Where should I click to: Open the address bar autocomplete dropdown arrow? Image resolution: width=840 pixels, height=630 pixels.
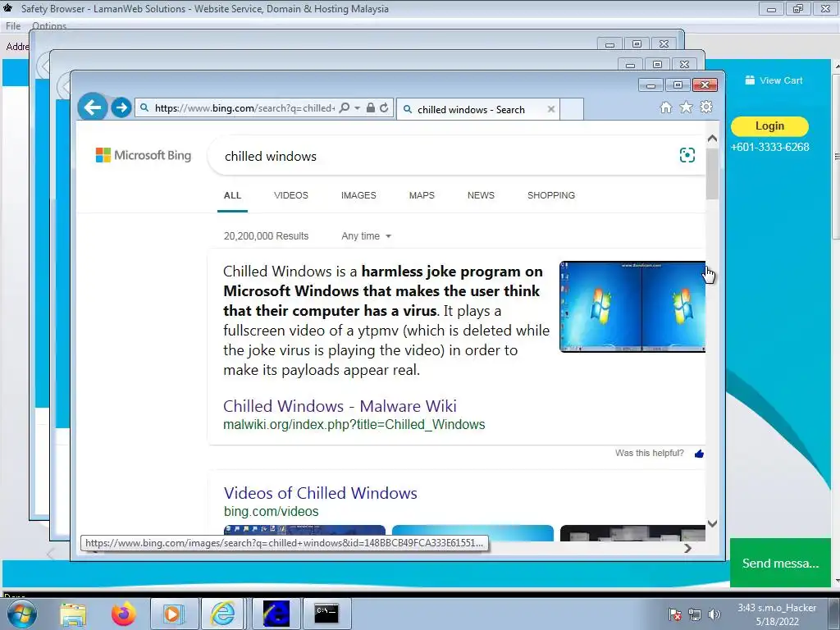pyautogui.click(x=358, y=107)
